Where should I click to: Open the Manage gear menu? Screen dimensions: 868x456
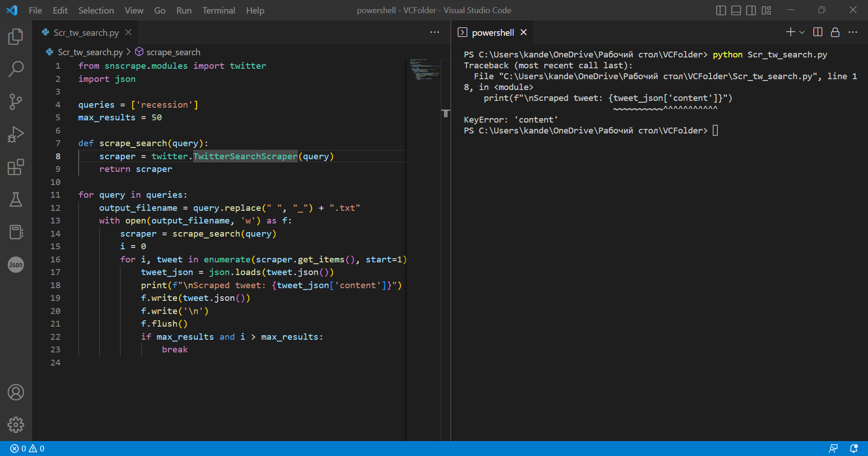coord(16,425)
